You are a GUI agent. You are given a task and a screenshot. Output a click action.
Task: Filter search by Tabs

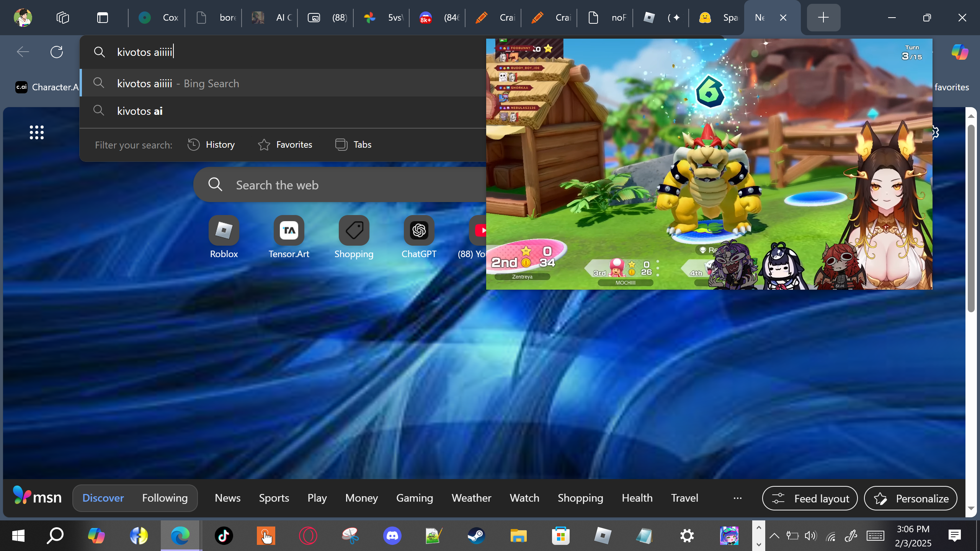[353, 145]
